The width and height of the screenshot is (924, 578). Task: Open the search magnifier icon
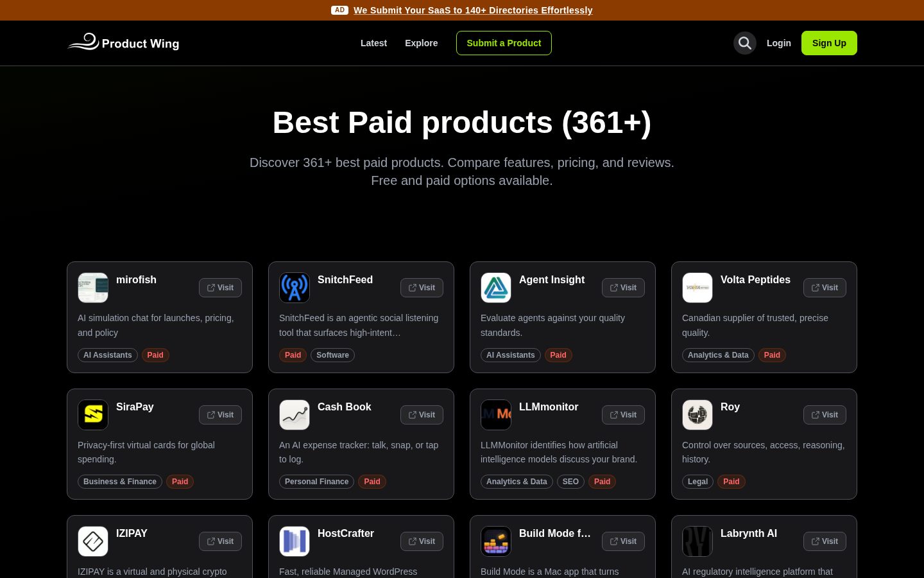pyautogui.click(x=745, y=43)
